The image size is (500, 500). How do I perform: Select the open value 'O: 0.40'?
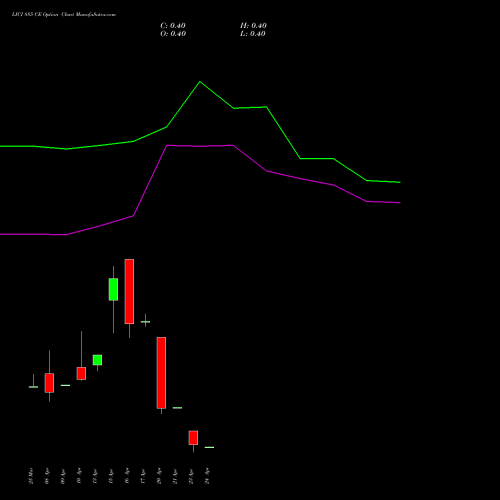point(173,34)
